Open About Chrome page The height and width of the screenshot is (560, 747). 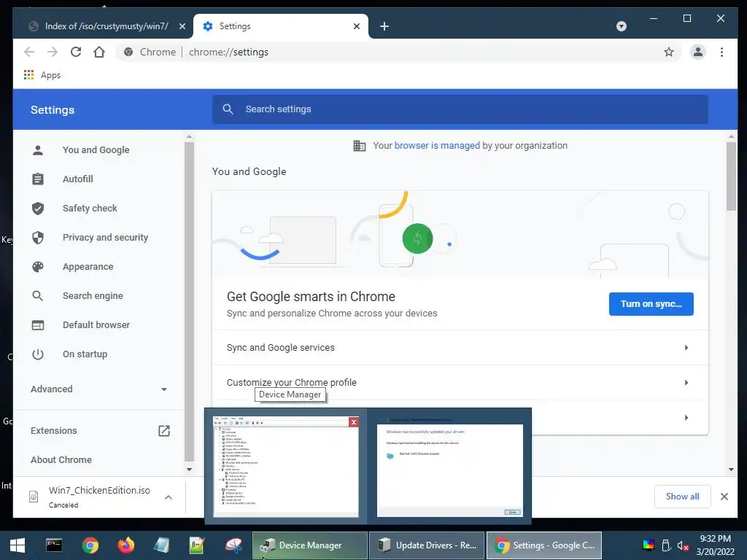tap(61, 459)
